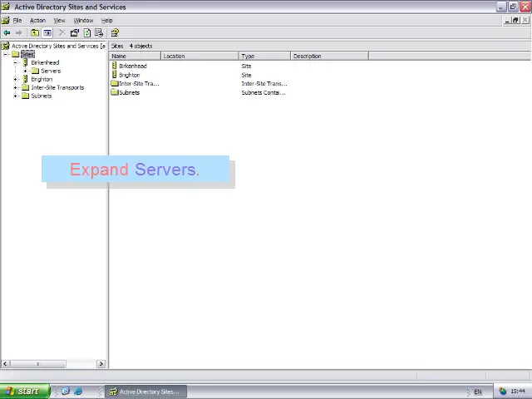The width and height of the screenshot is (532, 399).
Task: Click the Subnets folder icon in the list pane
Action: click(x=115, y=92)
